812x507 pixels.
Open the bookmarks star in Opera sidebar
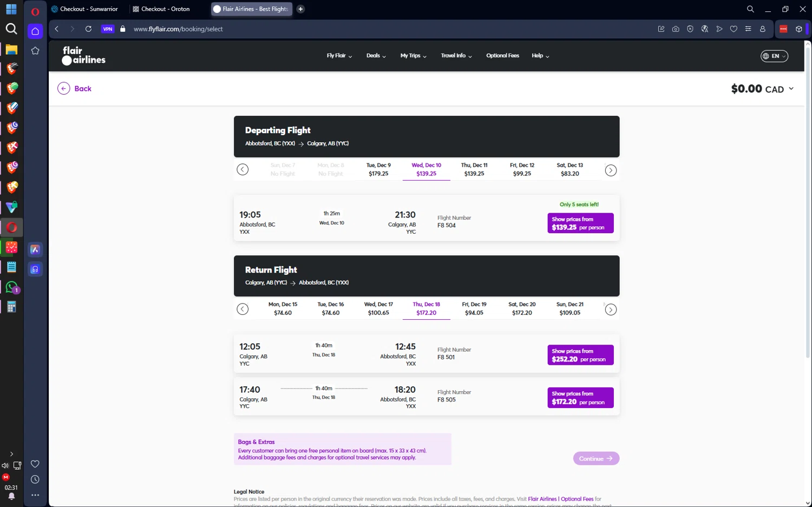point(35,51)
